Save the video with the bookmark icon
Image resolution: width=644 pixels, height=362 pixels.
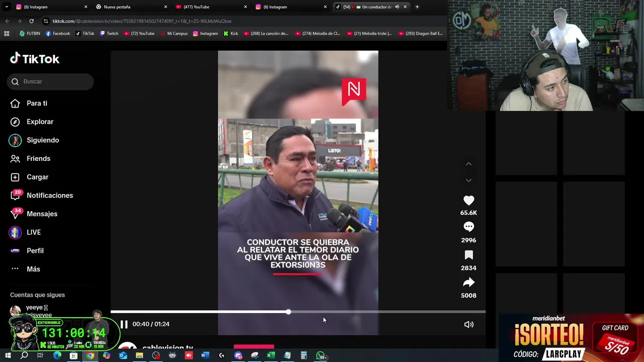(468, 255)
